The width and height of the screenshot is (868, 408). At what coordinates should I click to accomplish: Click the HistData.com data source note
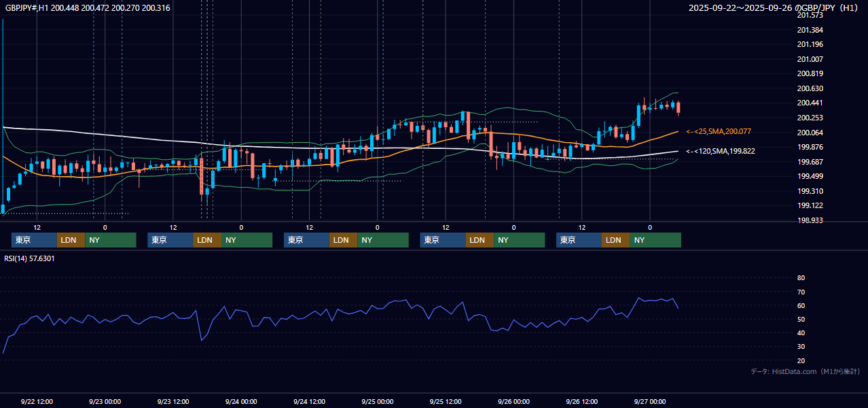pyautogui.click(x=806, y=371)
